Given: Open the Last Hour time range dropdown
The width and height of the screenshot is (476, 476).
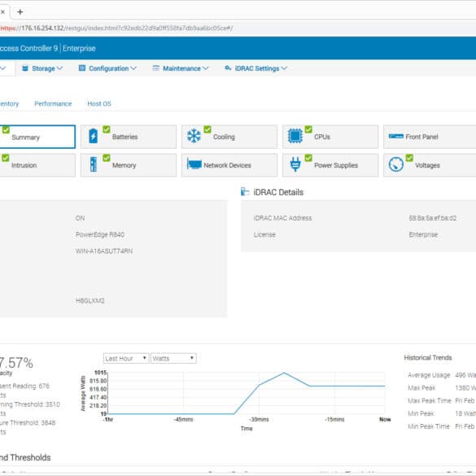Looking at the screenshot, I should [x=126, y=358].
